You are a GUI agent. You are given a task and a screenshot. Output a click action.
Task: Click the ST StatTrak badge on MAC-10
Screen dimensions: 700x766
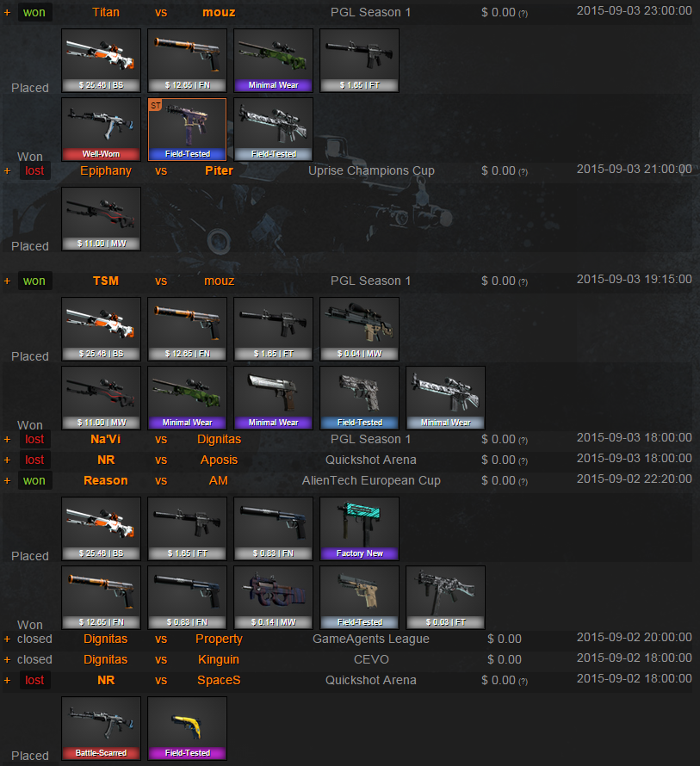pos(156,106)
